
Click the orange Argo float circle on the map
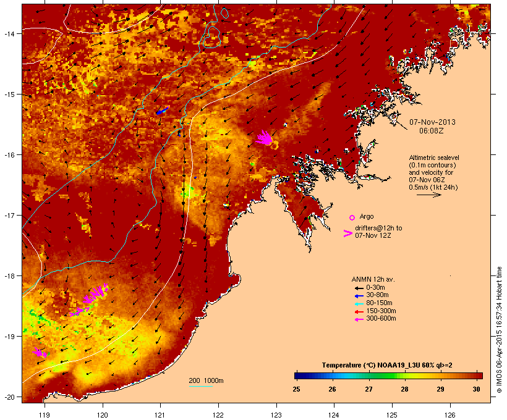[x=274, y=145]
